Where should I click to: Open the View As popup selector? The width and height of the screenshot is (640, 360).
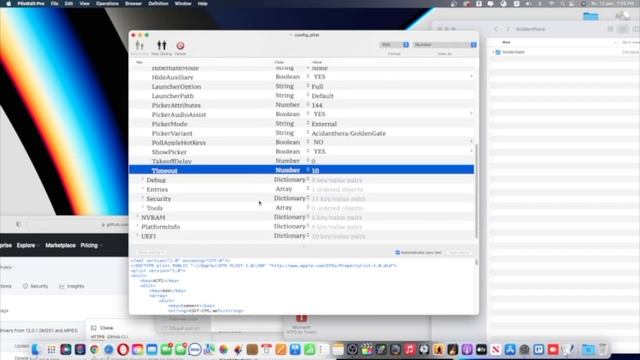(444, 44)
